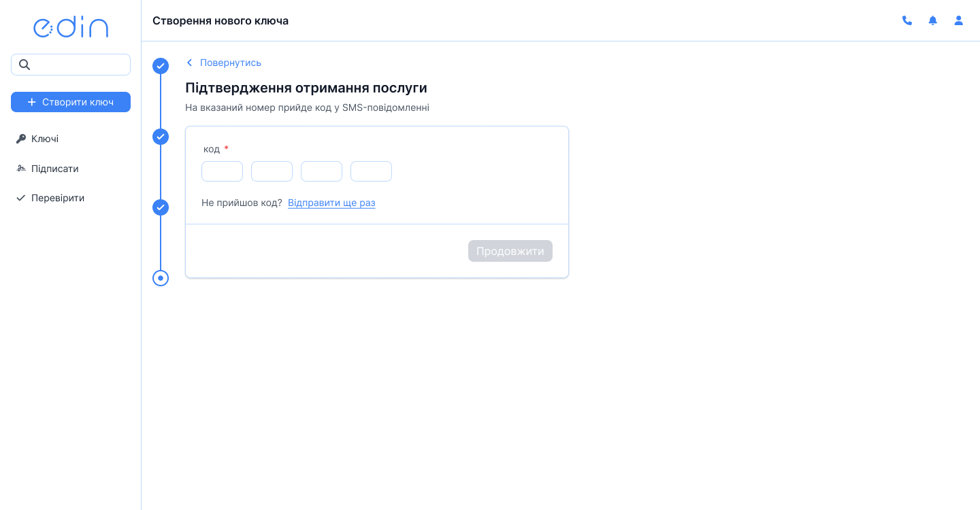Open the Ключі menu item
The width and height of the screenshot is (980, 510).
click(x=45, y=139)
